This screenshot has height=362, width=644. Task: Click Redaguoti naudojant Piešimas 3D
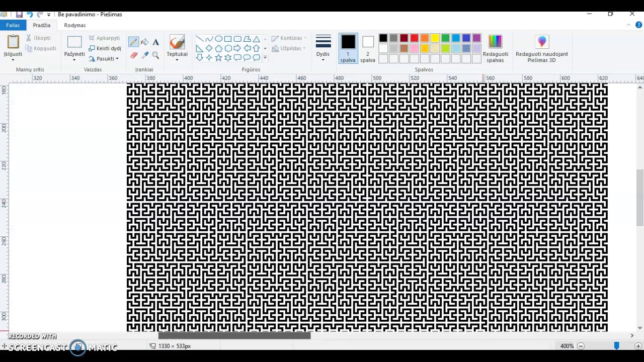(x=542, y=49)
